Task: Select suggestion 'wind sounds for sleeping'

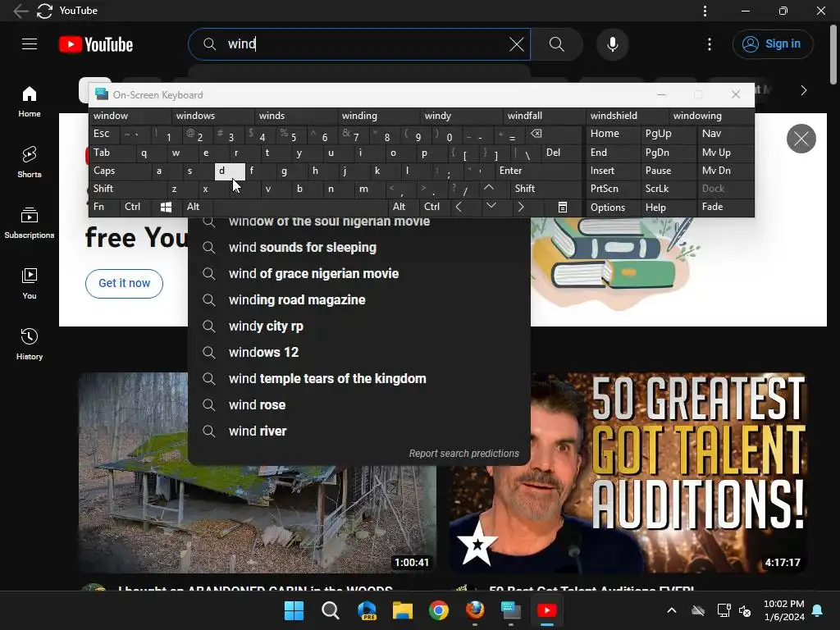Action: pyautogui.click(x=359, y=248)
